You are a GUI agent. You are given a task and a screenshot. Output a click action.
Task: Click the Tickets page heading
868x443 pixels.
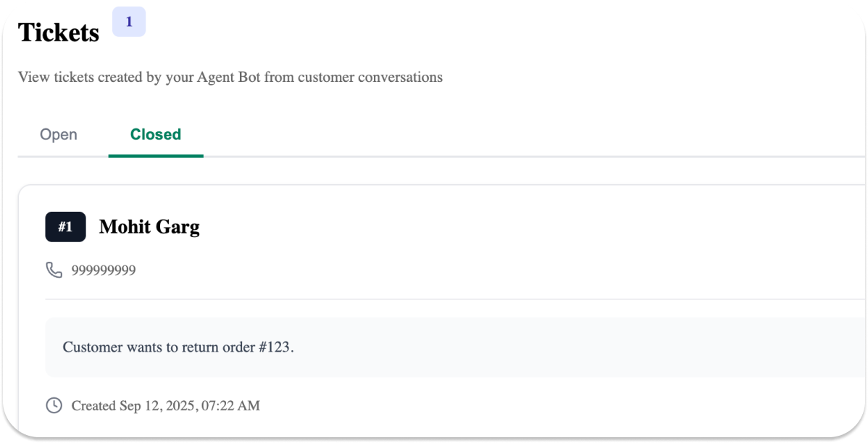click(x=58, y=32)
